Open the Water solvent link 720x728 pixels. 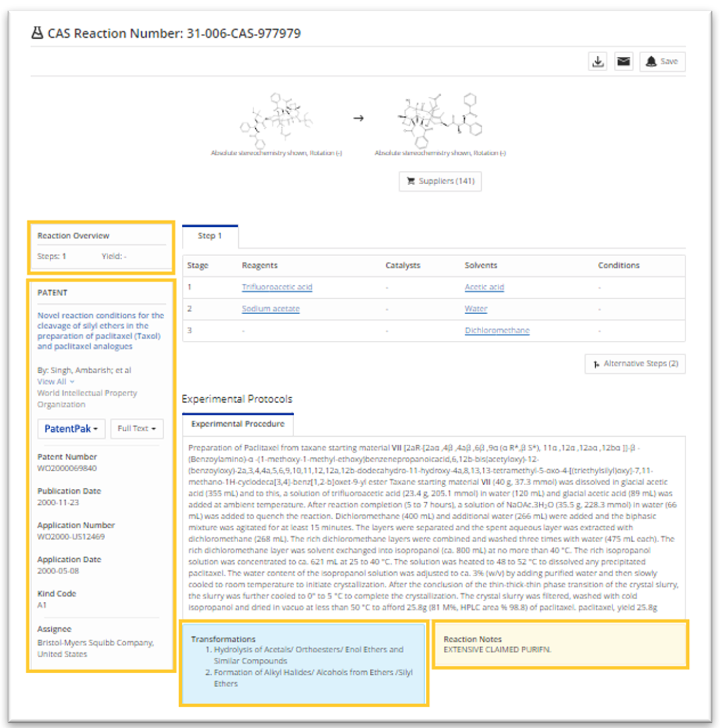pos(476,309)
